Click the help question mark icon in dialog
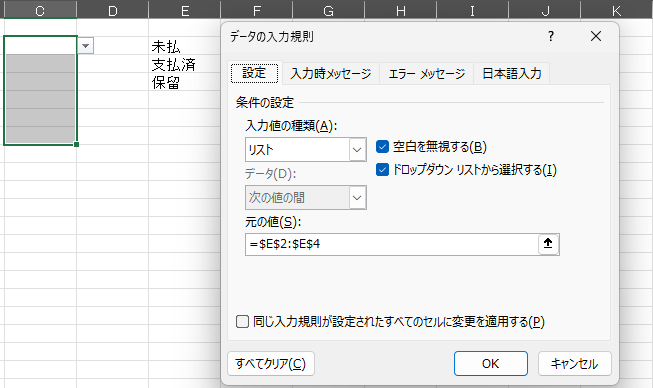This screenshot has height=388, width=653. (551, 37)
